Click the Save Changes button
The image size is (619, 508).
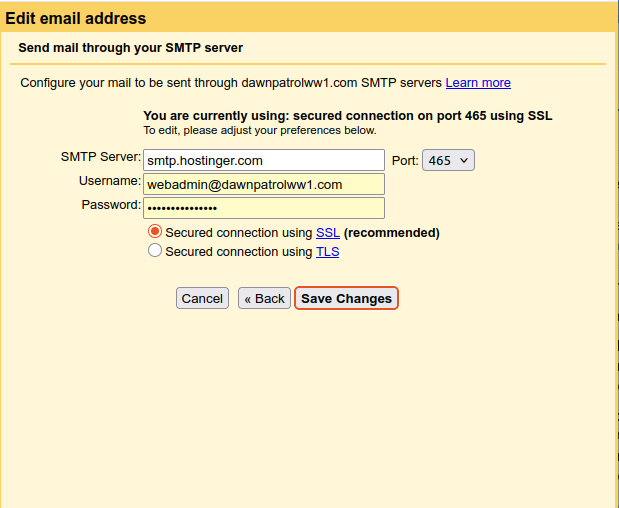click(x=346, y=298)
